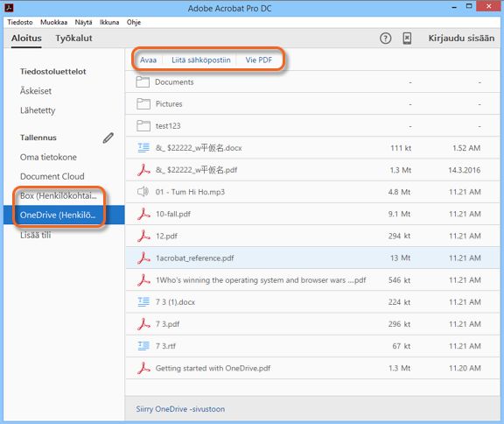Image resolution: width=504 pixels, height=424 pixels.
Task: Select the OneDrive (Henkilö... account
Action: click(64, 215)
